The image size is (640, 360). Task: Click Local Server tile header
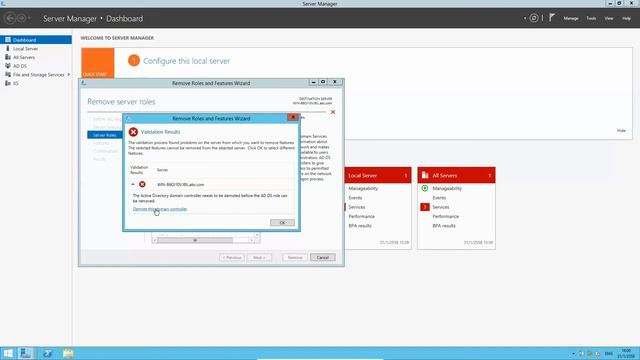coord(378,175)
